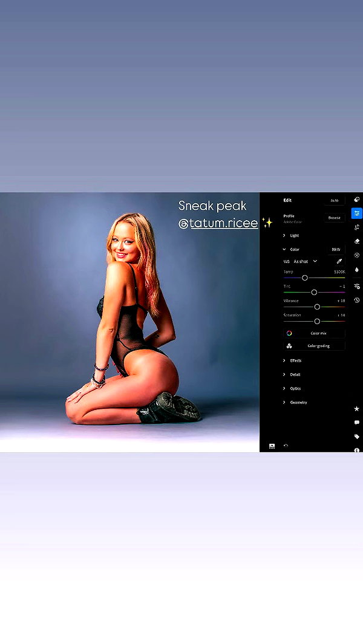Click the Profile label
Viewport: 363px width, 644px height.
289,216
